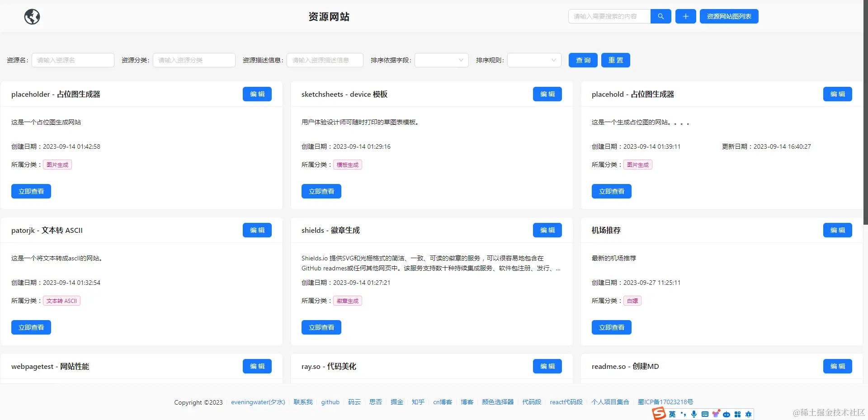Toggle Sogou 英 language mode
The height and width of the screenshot is (420, 868).
(672, 414)
